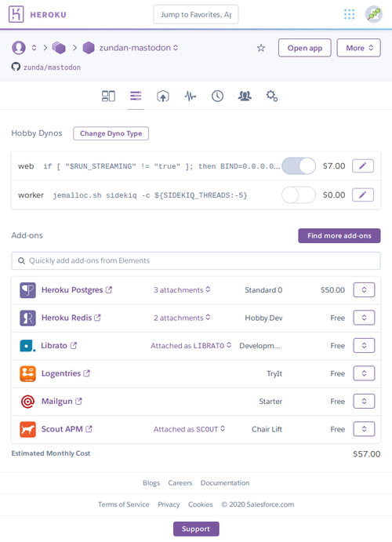This screenshot has height=542, width=392.
Task: Open the Documentation footer link
Action: pyautogui.click(x=225, y=483)
